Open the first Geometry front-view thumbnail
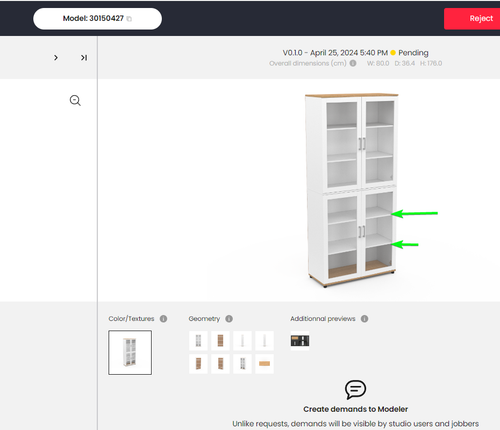 [198, 341]
